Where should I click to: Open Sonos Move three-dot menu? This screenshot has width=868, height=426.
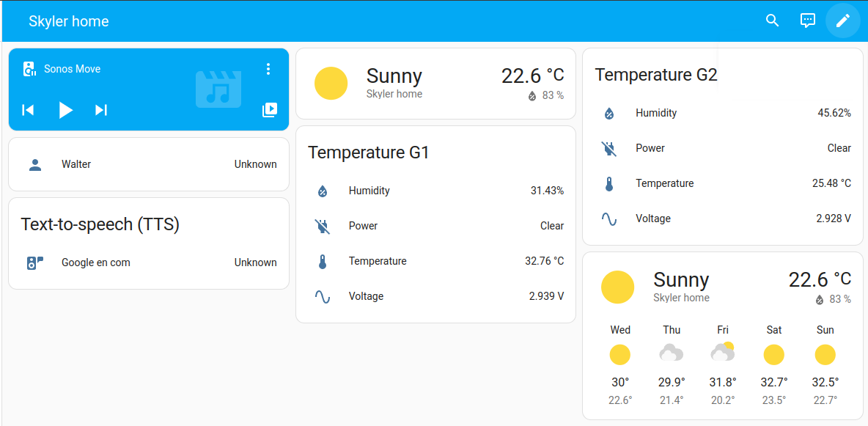(268, 69)
